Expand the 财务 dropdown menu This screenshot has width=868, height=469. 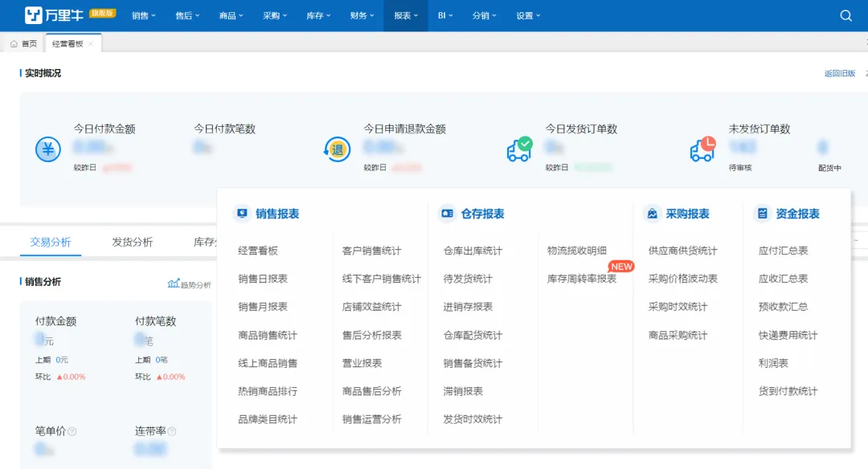pos(362,16)
